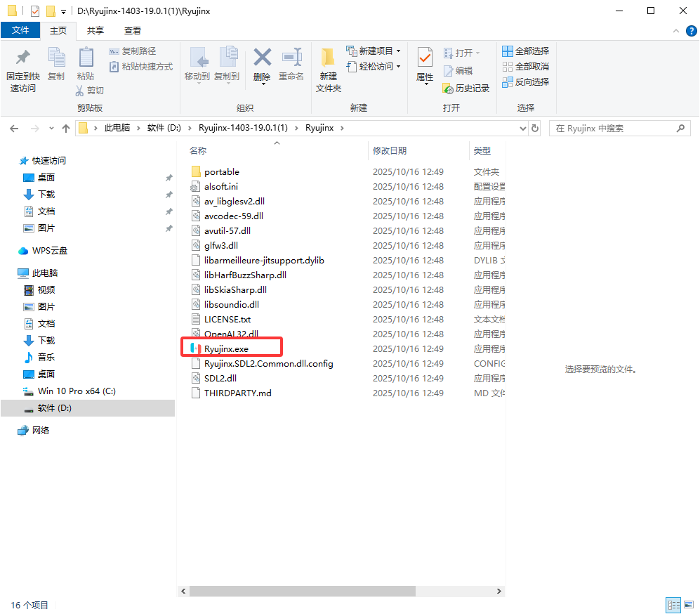Open the File menu tab

20,30
